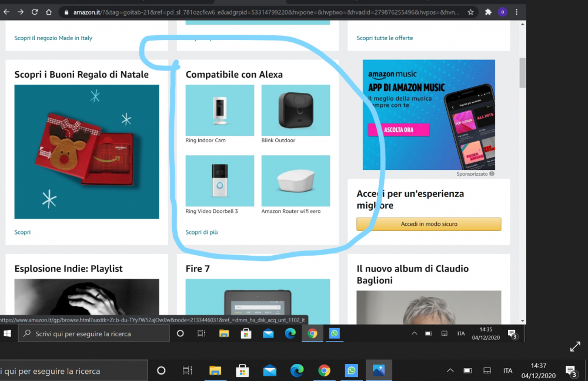Click the Chrome profile avatar
Image resolution: width=588 pixels, height=381 pixels.
click(503, 11)
